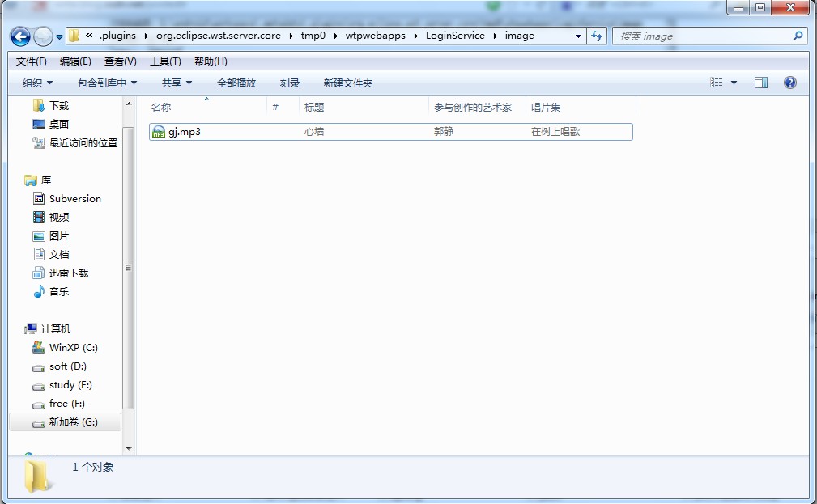The width and height of the screenshot is (817, 504).
Task: Open the 工具(T) menu
Action: pos(165,61)
